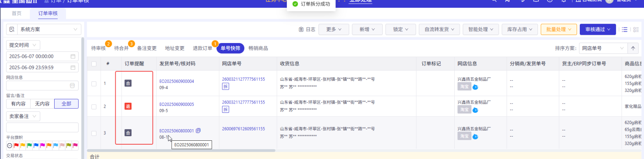
Task: Tick the select-all checkbox in table header
Action: point(94,64)
